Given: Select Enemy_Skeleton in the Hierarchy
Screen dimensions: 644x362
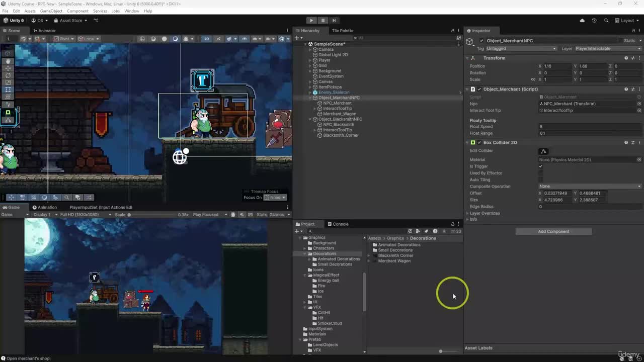Looking at the screenshot, I should 334,93.
